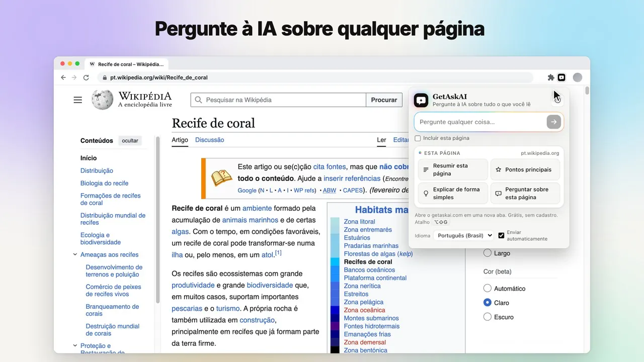Open the Branqueamento de corais sidebar link

(x=112, y=310)
